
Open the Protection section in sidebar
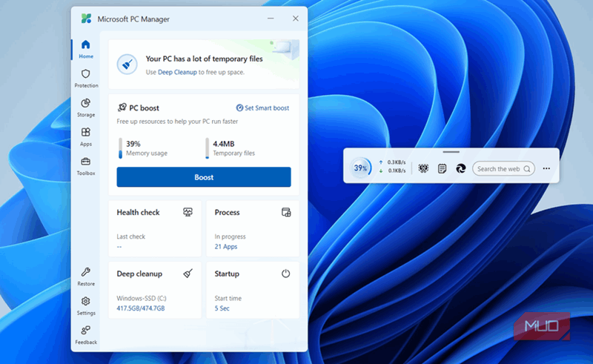pyautogui.click(x=86, y=78)
